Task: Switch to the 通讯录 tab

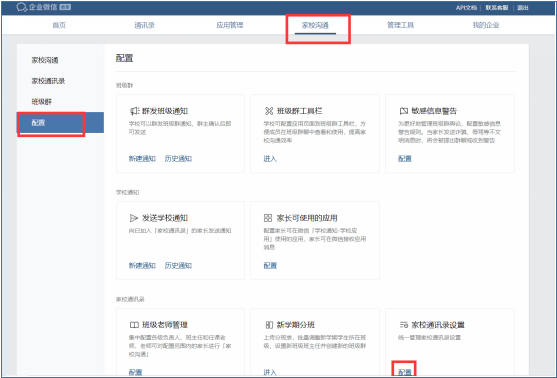Action: [x=145, y=25]
